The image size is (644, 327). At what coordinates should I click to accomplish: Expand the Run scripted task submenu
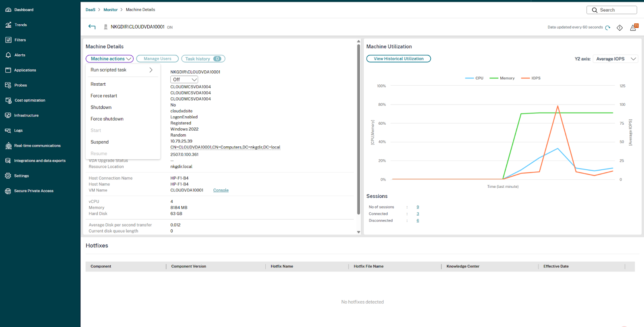pyautogui.click(x=122, y=70)
